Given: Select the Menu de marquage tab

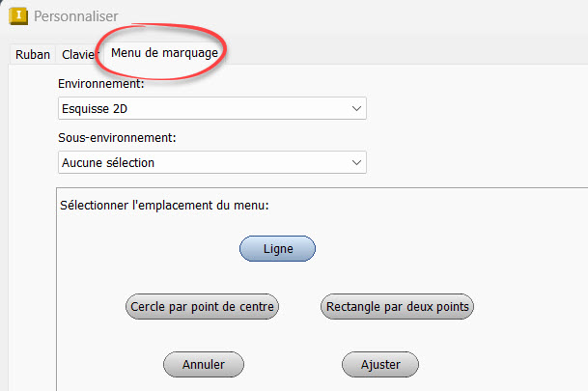Looking at the screenshot, I should point(163,51).
